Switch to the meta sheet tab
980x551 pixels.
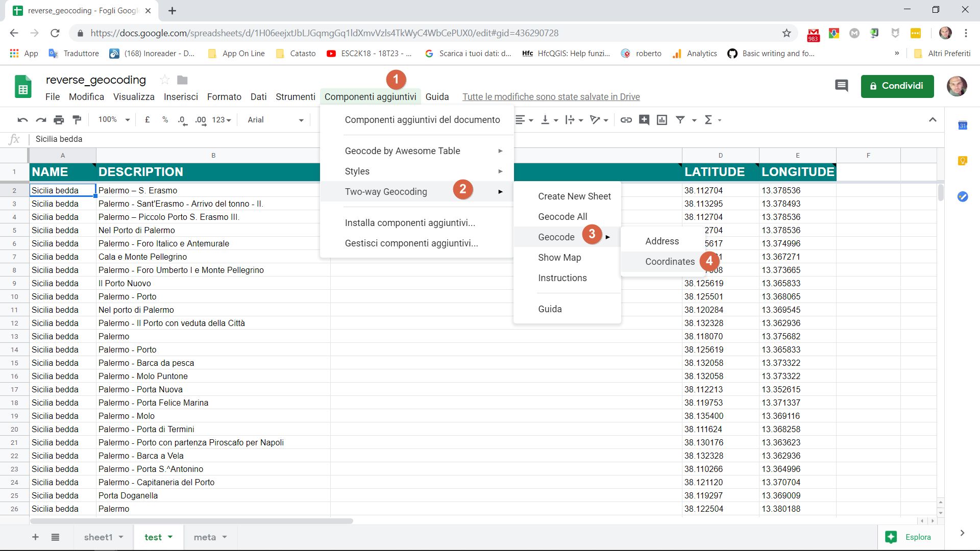click(205, 537)
